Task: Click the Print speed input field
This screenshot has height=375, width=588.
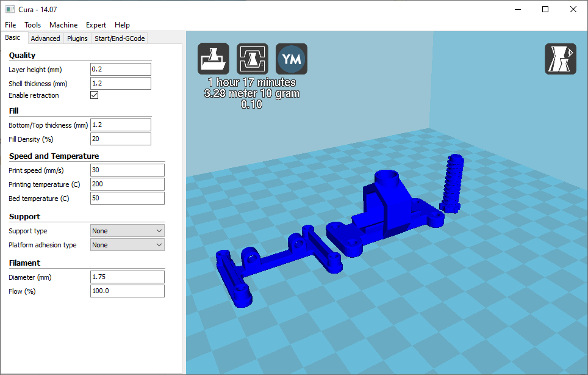Action: click(x=127, y=170)
